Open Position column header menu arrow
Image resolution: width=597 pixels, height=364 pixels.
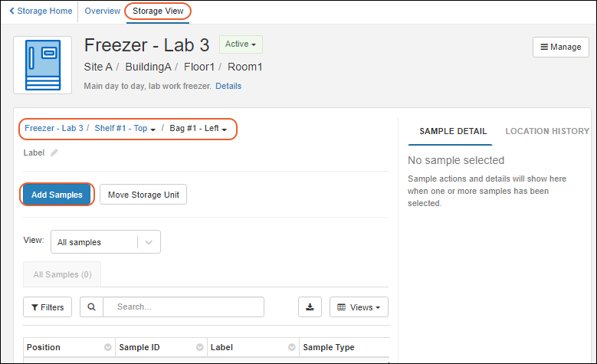coord(108,348)
